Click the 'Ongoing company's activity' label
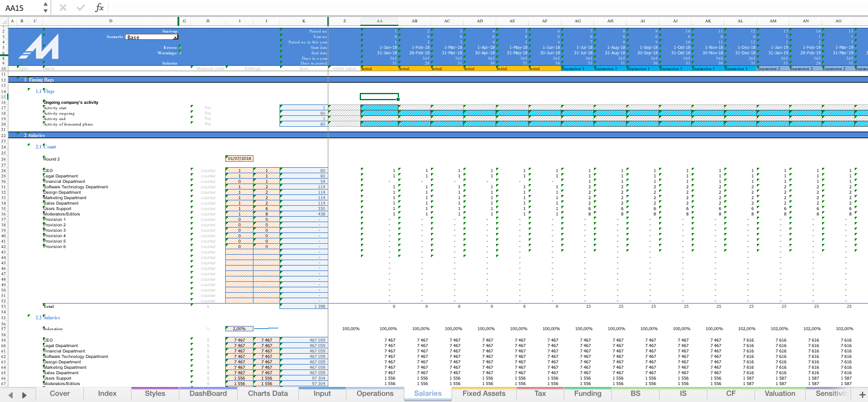Image resolution: width=868 pixels, height=402 pixels. point(71,103)
